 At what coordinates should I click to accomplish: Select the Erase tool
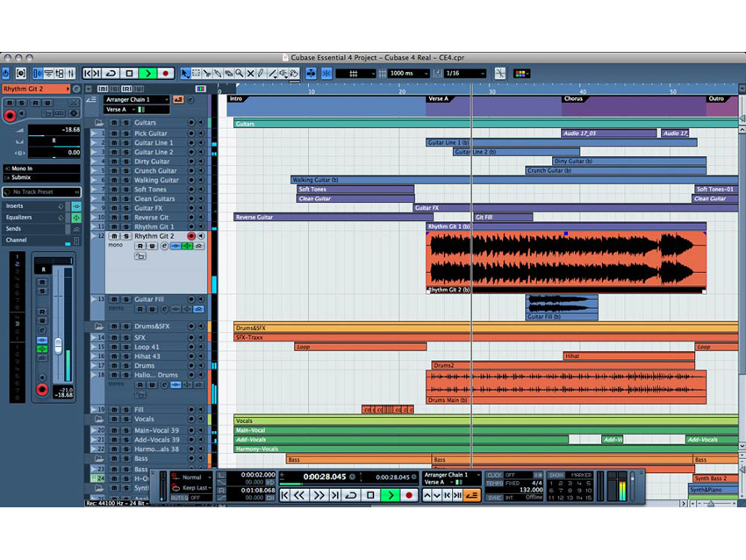229,73
